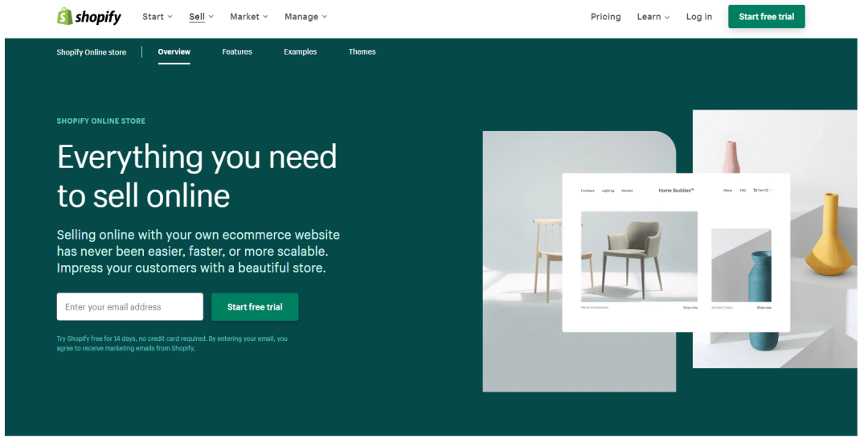Click the 'Try Shopify free for 14 days' disclaimer
This screenshot has width=868, height=447.
pyautogui.click(x=172, y=343)
